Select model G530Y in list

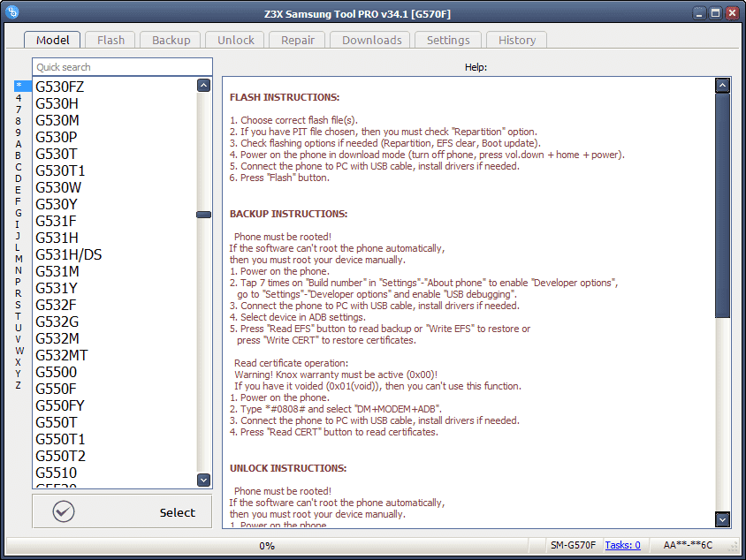click(x=57, y=204)
